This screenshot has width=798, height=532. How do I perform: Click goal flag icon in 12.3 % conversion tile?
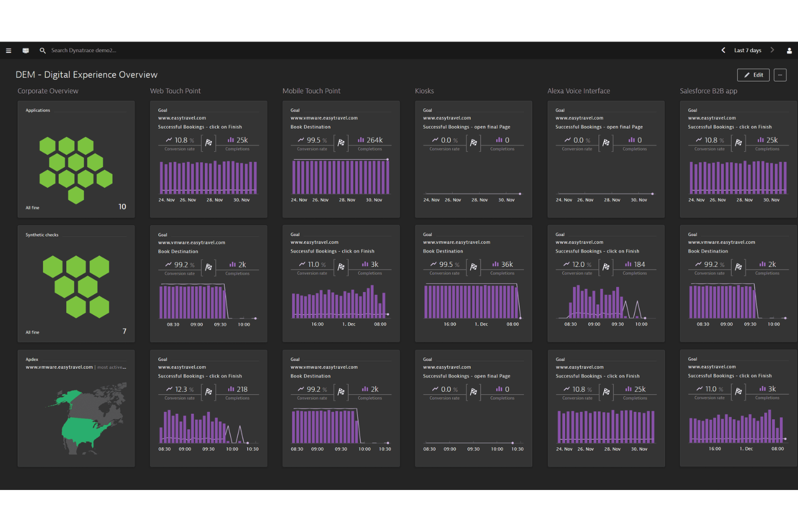pyautogui.click(x=209, y=392)
